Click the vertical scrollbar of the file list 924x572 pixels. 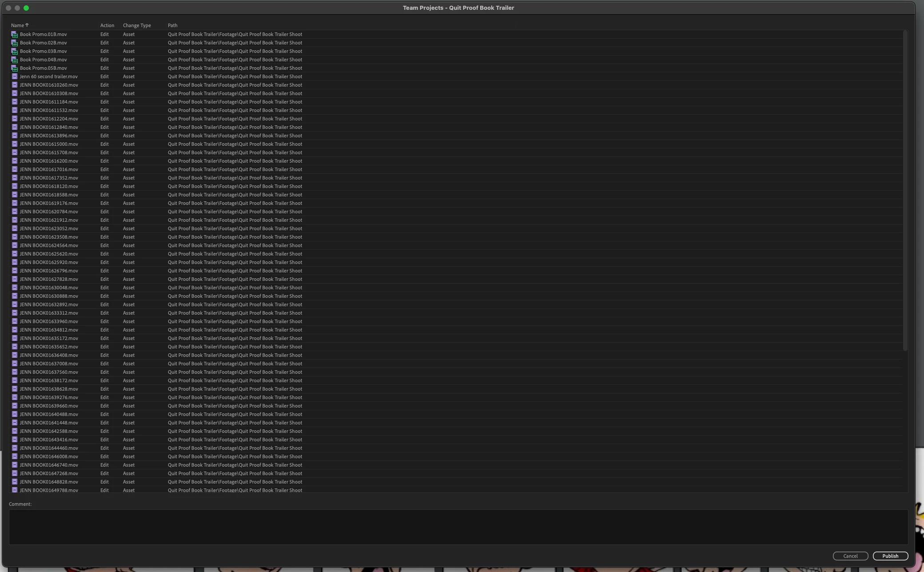tap(905, 191)
